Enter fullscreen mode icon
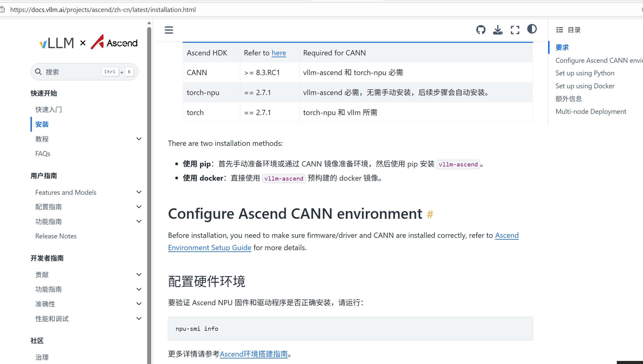Viewport: 643px width, 364px height. point(515,30)
